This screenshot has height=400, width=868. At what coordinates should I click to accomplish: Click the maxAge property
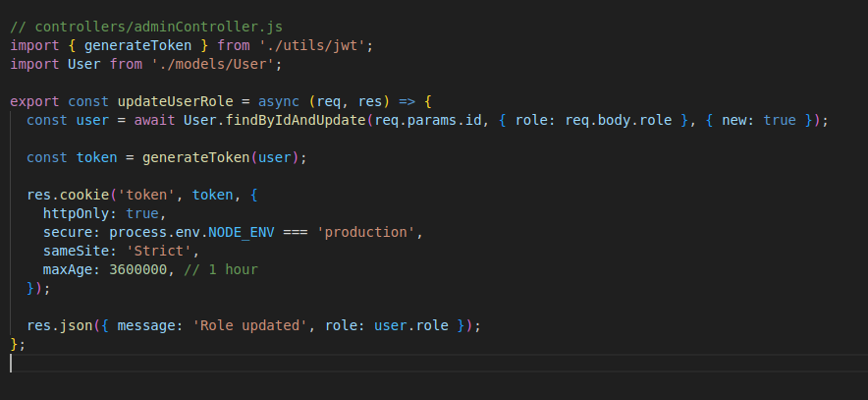coord(68,270)
